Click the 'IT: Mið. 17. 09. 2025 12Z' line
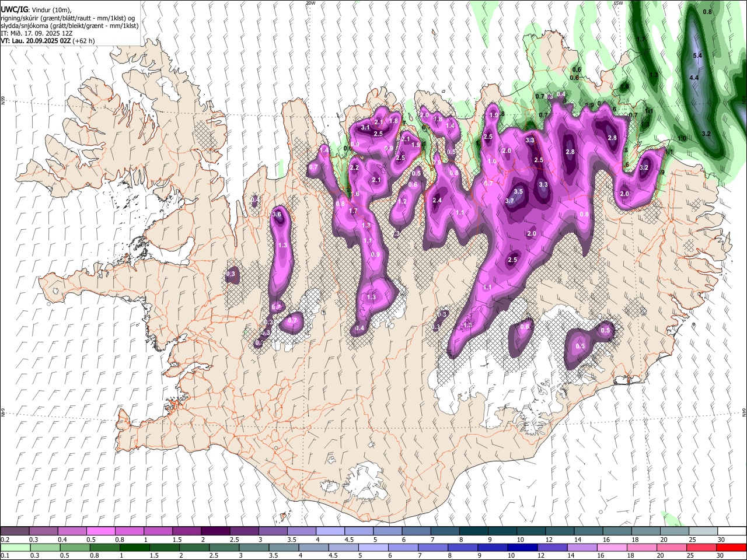 click(x=36, y=33)
